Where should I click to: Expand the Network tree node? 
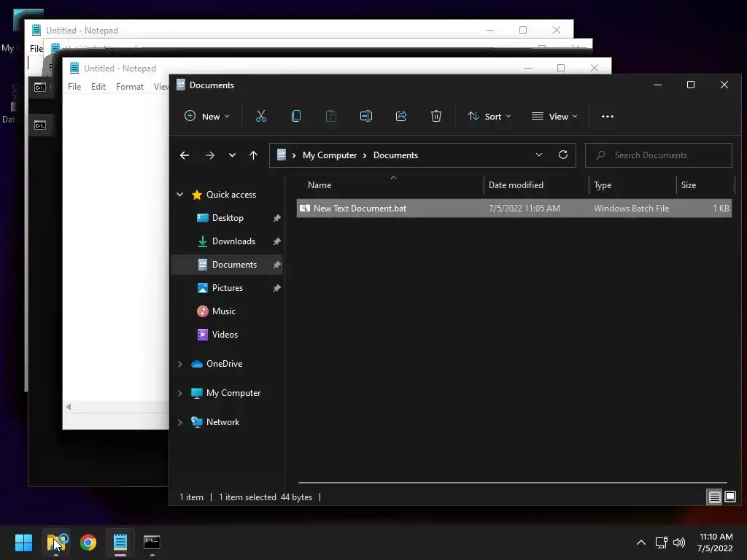coord(179,422)
